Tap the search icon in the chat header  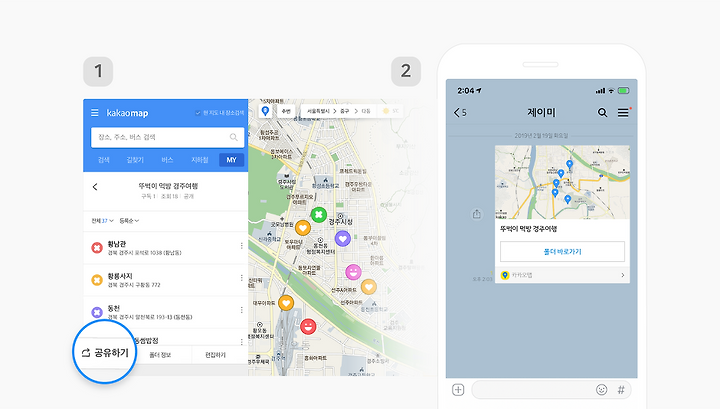coord(602,112)
